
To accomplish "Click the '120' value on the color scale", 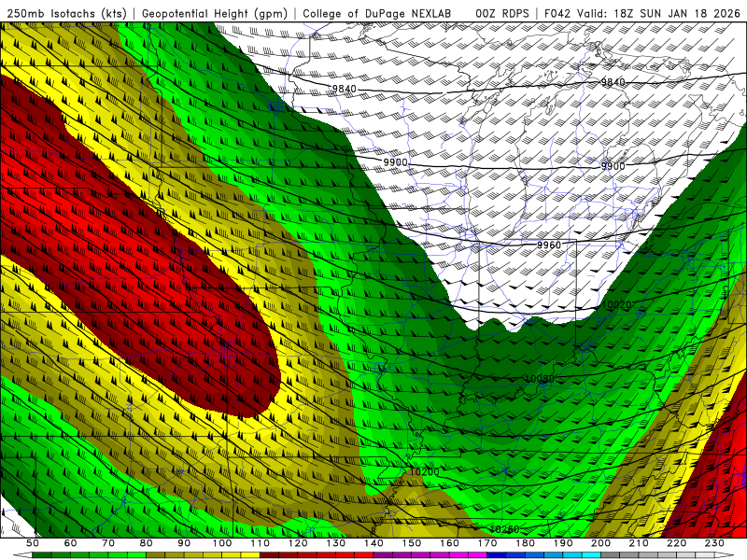I will 298,543.
